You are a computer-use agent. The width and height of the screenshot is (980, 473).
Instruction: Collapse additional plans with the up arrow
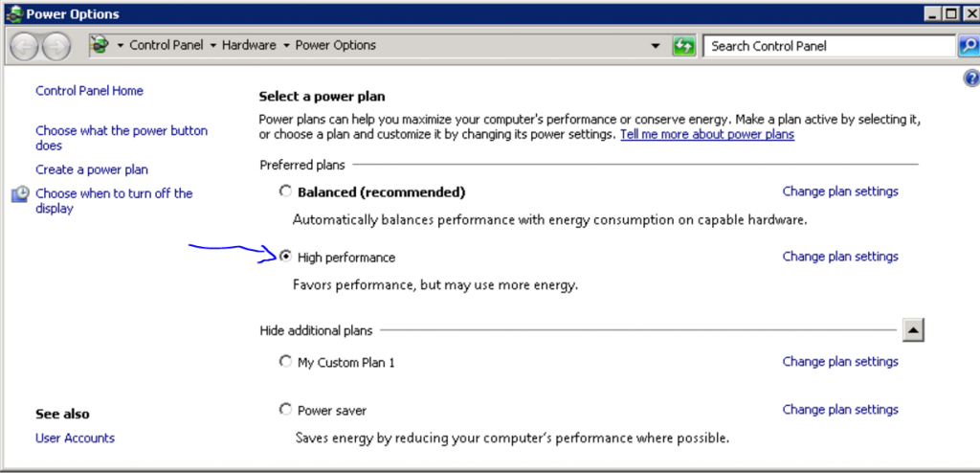click(913, 330)
